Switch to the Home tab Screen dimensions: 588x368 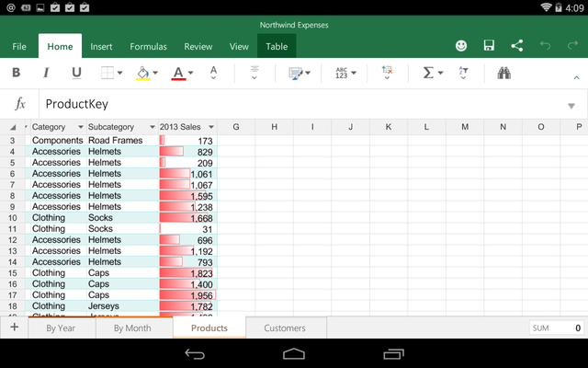click(x=60, y=47)
